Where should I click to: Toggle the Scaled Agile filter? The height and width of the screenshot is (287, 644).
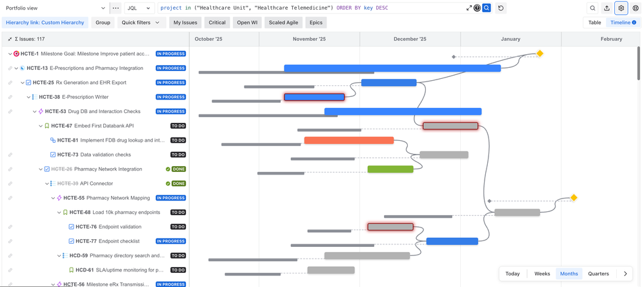[x=283, y=23]
